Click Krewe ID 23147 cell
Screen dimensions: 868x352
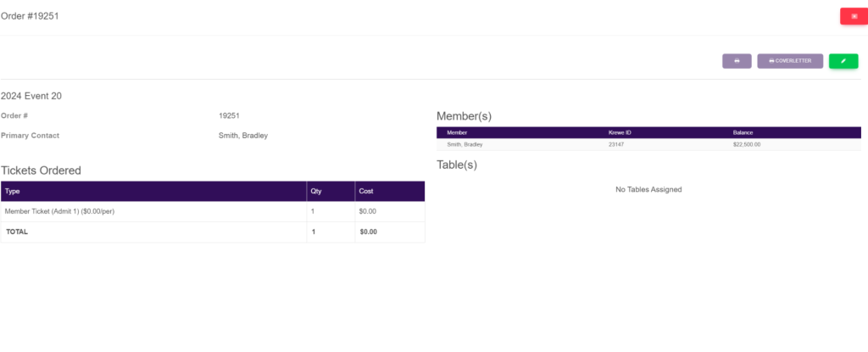point(616,145)
